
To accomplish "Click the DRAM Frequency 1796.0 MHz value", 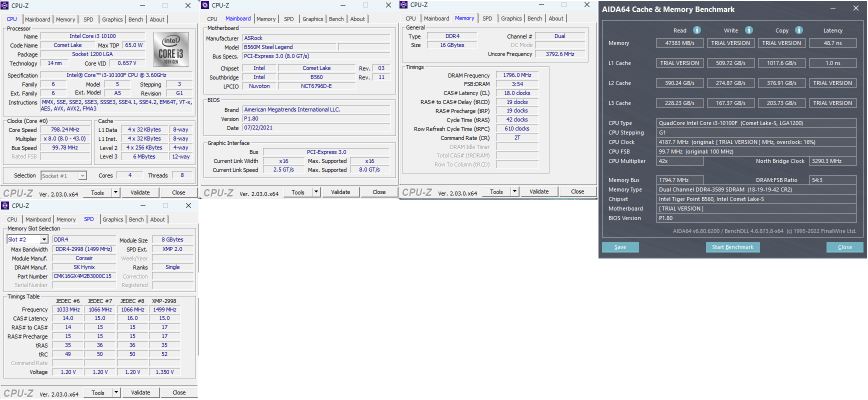I will (x=517, y=75).
